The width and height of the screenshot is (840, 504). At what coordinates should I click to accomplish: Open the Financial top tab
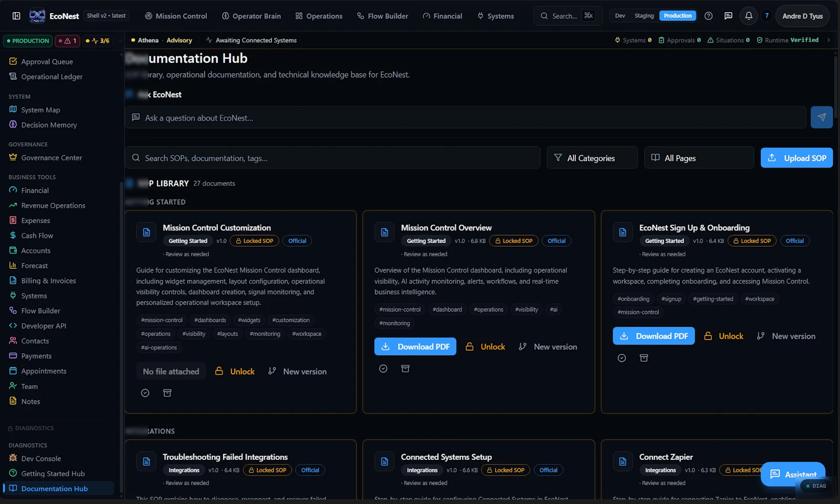442,16
